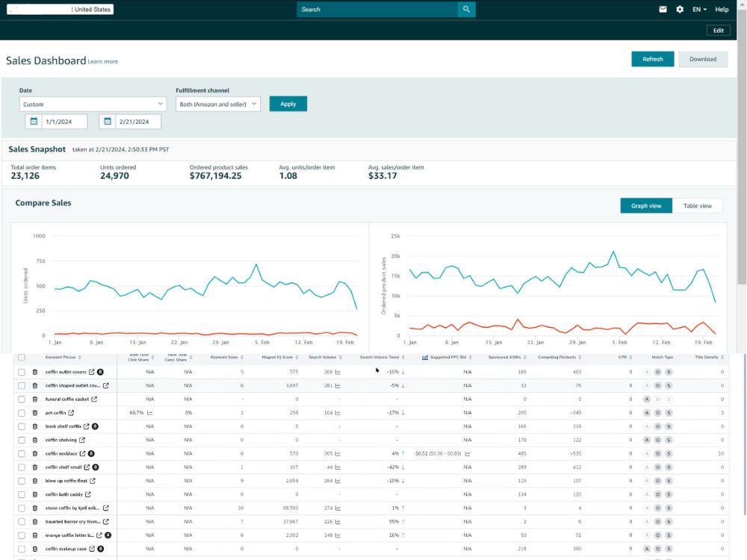This screenshot has height=560, width=747.
Task: Open the start date calendar picker
Action: coord(34,122)
